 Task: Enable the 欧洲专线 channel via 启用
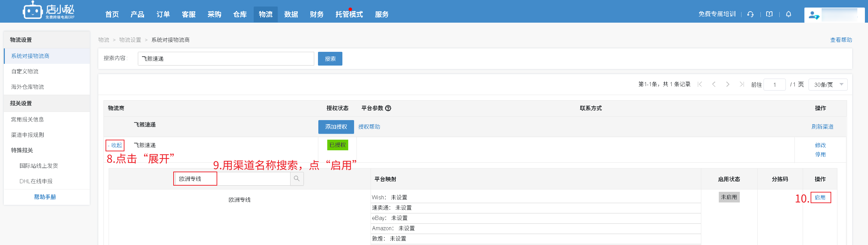820,198
